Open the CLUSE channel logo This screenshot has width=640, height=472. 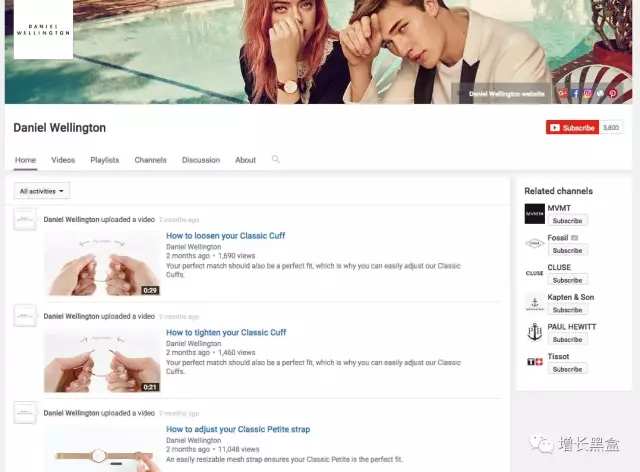[535, 273]
